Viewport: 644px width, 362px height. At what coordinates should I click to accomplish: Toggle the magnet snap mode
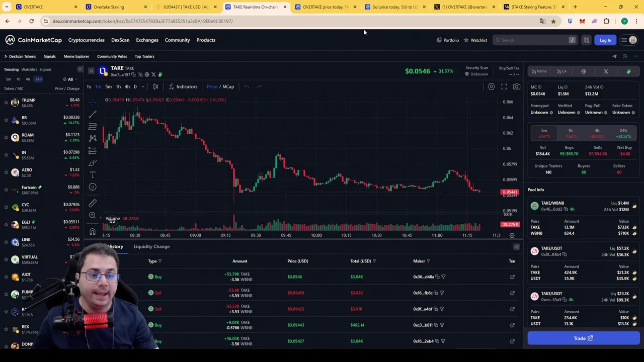[93, 231]
